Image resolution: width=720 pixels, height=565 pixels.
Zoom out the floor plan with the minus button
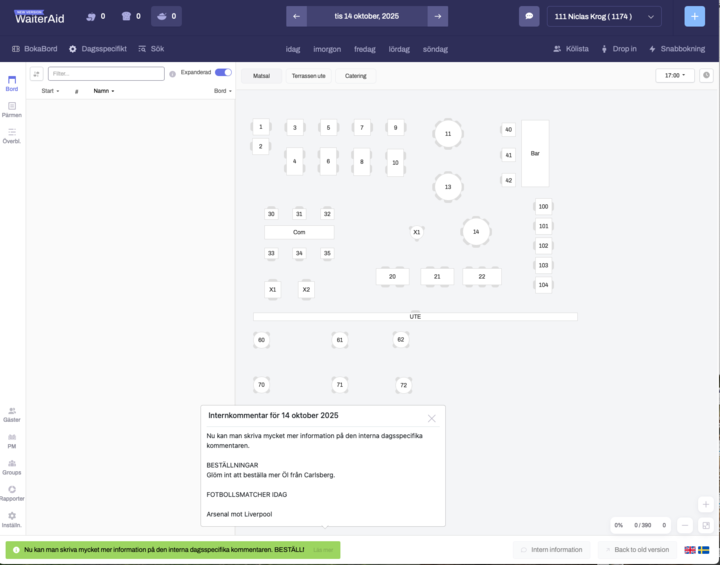pyautogui.click(x=684, y=525)
